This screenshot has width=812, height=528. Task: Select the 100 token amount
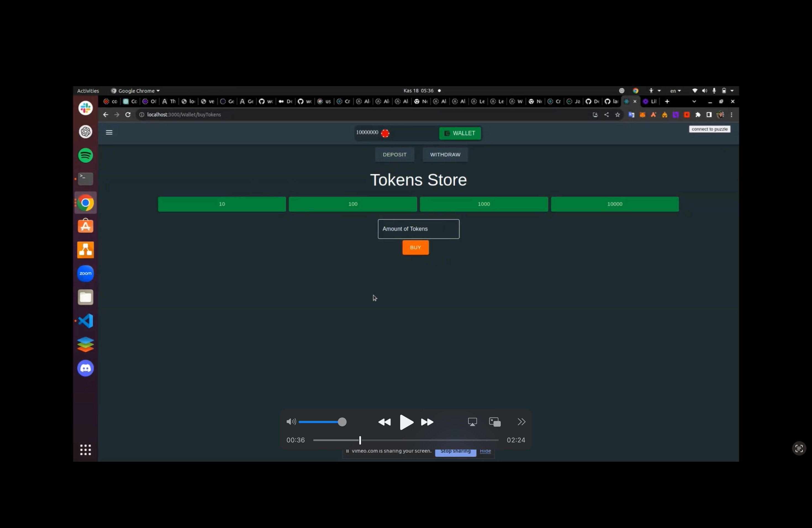pyautogui.click(x=353, y=204)
